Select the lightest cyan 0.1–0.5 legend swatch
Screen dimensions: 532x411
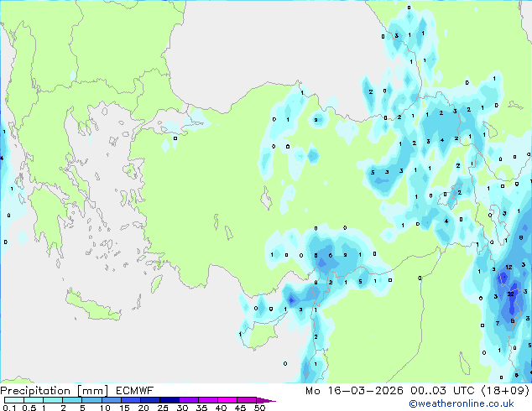point(14,400)
